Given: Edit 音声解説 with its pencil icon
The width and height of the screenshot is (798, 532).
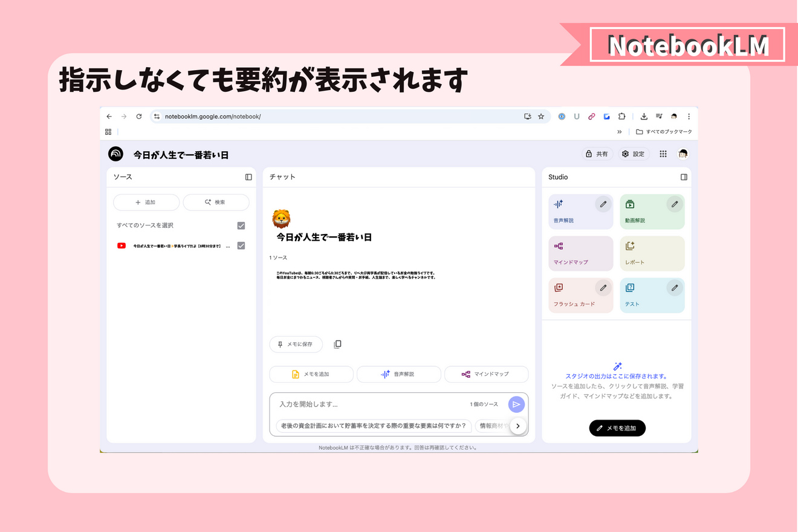Looking at the screenshot, I should coord(603,204).
